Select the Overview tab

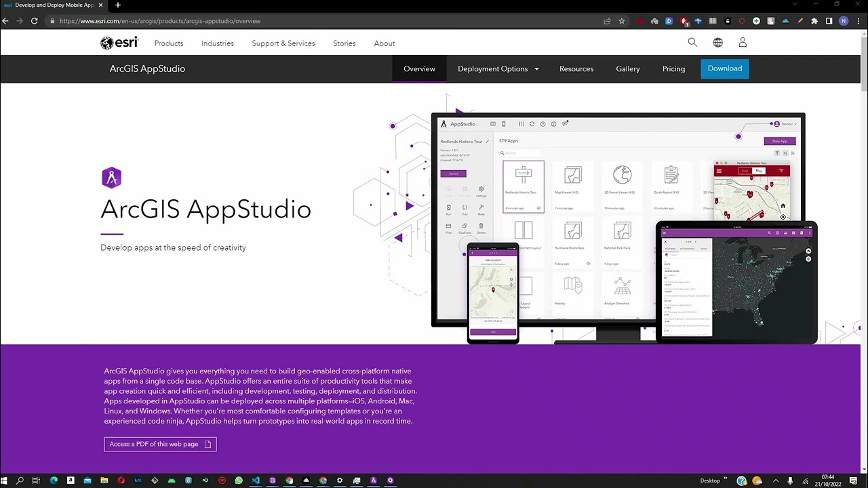[419, 69]
